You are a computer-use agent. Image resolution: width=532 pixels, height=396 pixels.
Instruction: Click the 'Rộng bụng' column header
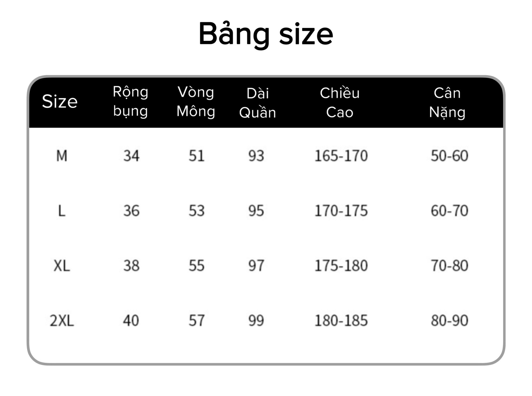[130, 102]
